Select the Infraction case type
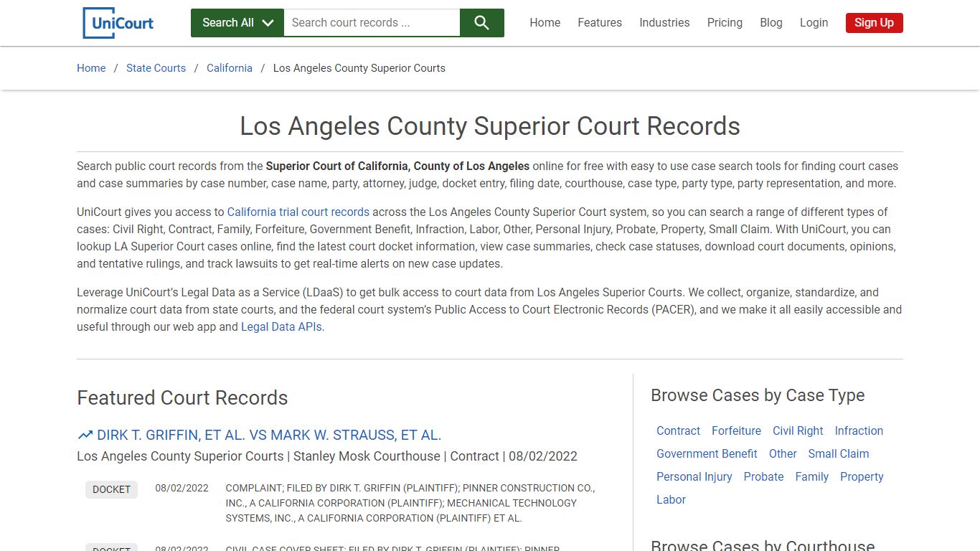 tap(859, 431)
